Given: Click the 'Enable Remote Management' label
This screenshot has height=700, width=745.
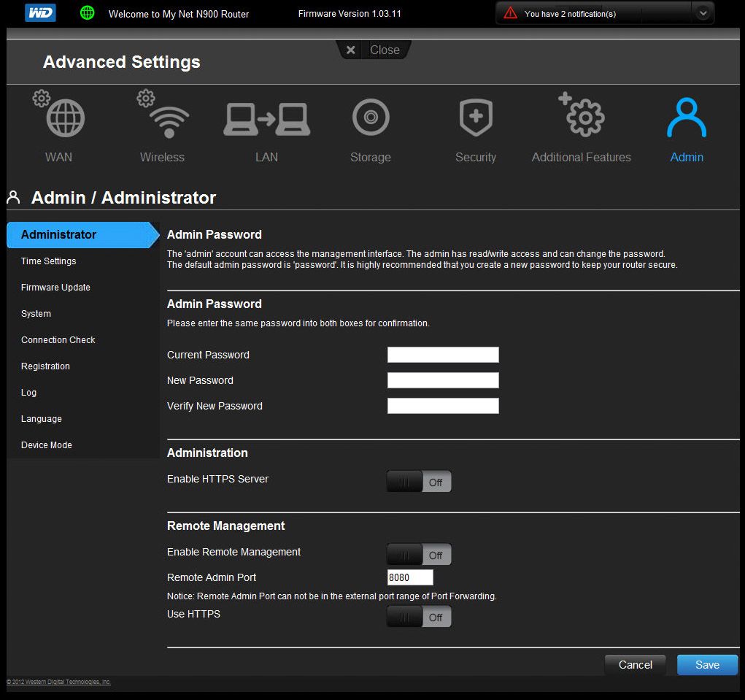Looking at the screenshot, I should 233,552.
